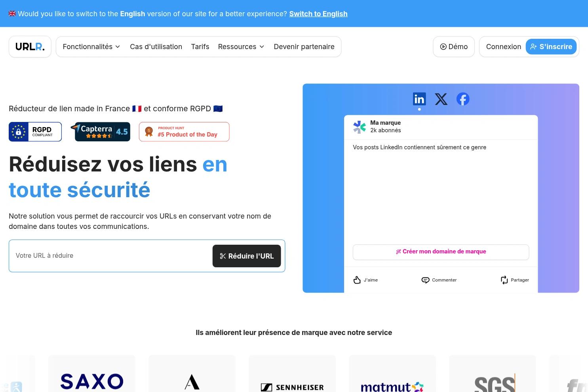This screenshot has width=588, height=392.
Task: Click the Commenter speech bubble icon
Action: 425,280
